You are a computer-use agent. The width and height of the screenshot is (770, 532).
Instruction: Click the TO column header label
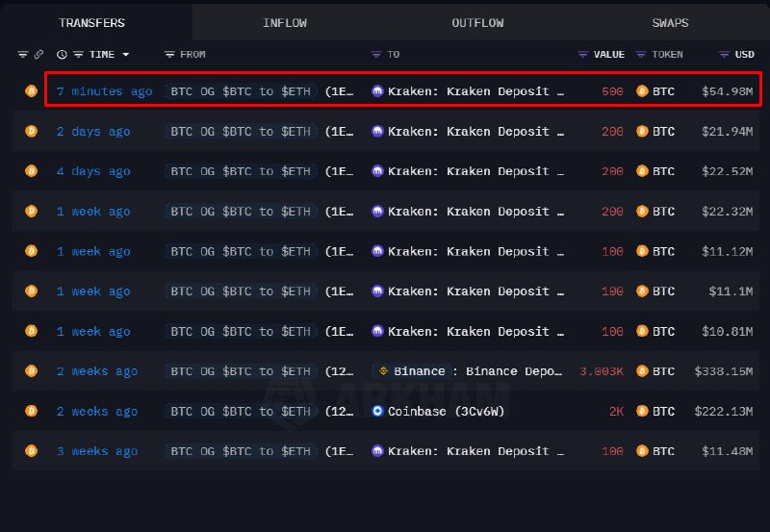pos(394,55)
